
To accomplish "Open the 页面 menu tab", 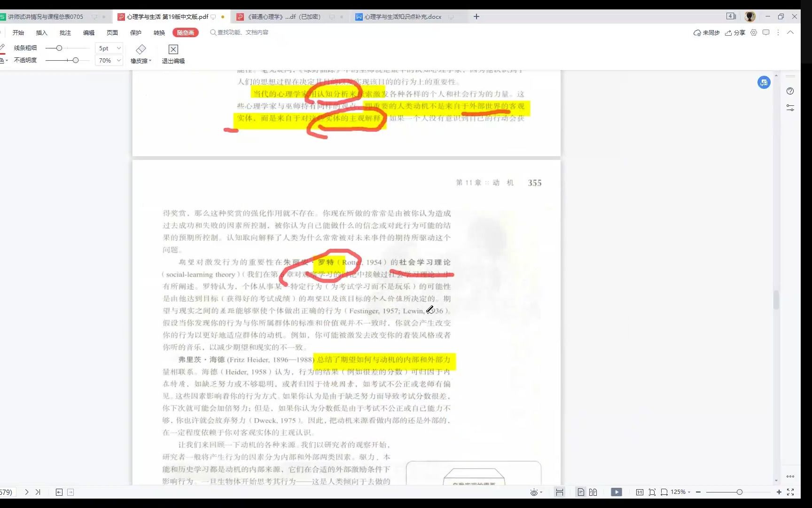I will point(112,32).
